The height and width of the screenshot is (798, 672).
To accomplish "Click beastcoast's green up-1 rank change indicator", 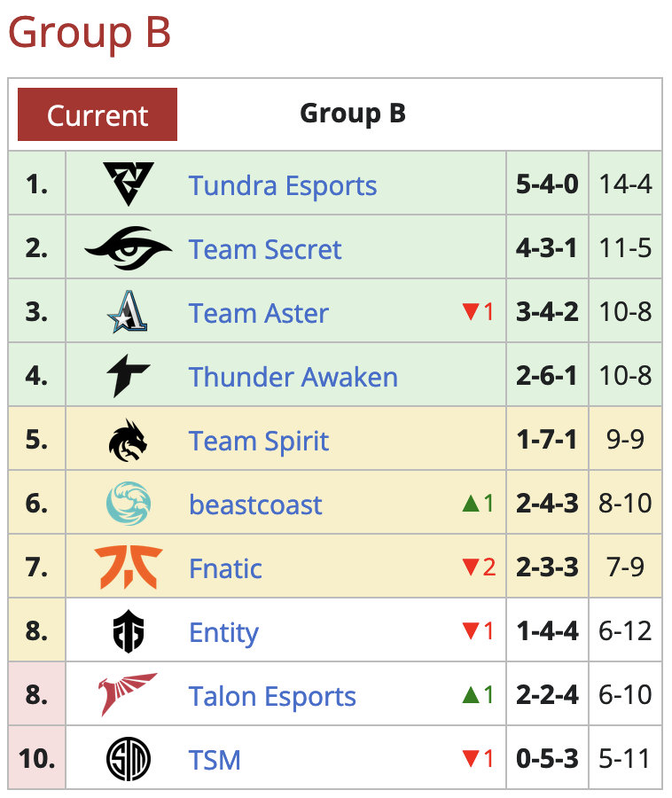I will (478, 505).
